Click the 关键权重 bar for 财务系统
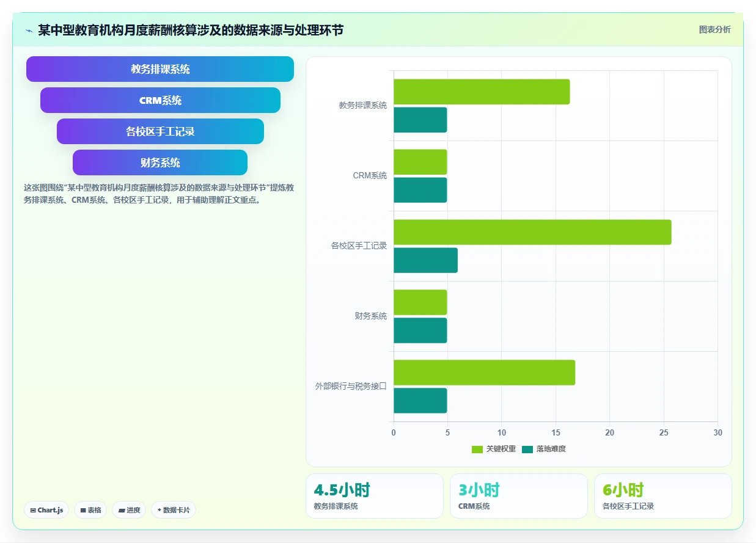This screenshot has width=756, height=543. point(420,302)
